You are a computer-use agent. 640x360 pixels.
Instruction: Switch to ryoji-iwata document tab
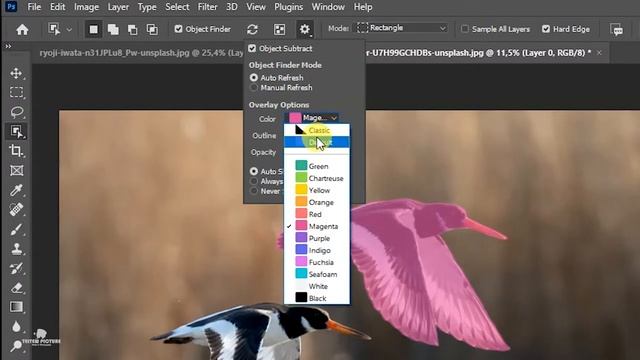[x=141, y=53]
